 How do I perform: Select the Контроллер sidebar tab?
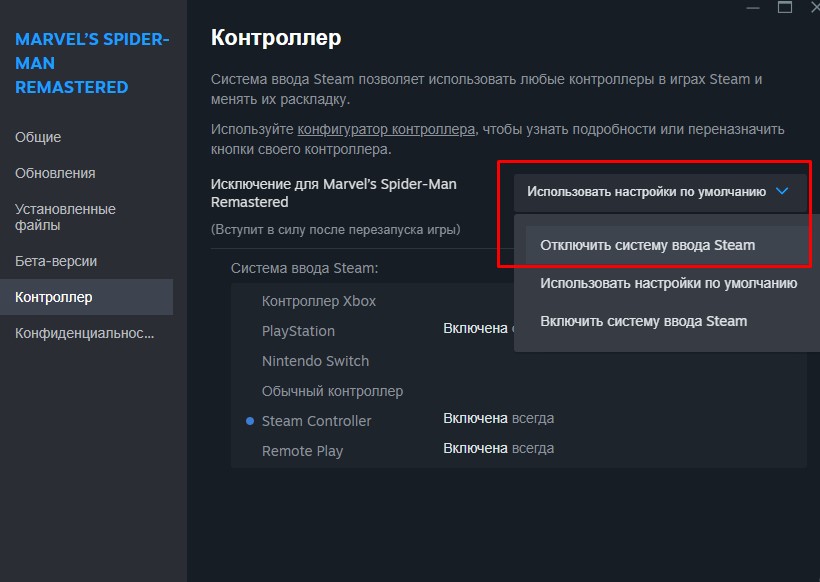[86, 297]
